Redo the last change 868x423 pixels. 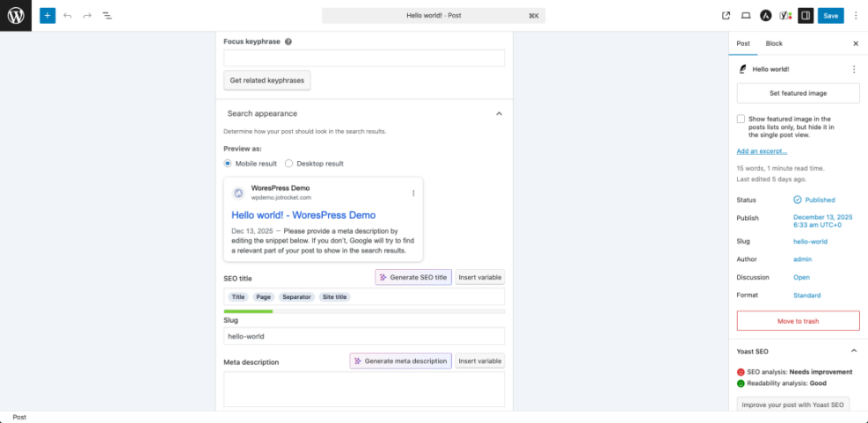(x=87, y=16)
